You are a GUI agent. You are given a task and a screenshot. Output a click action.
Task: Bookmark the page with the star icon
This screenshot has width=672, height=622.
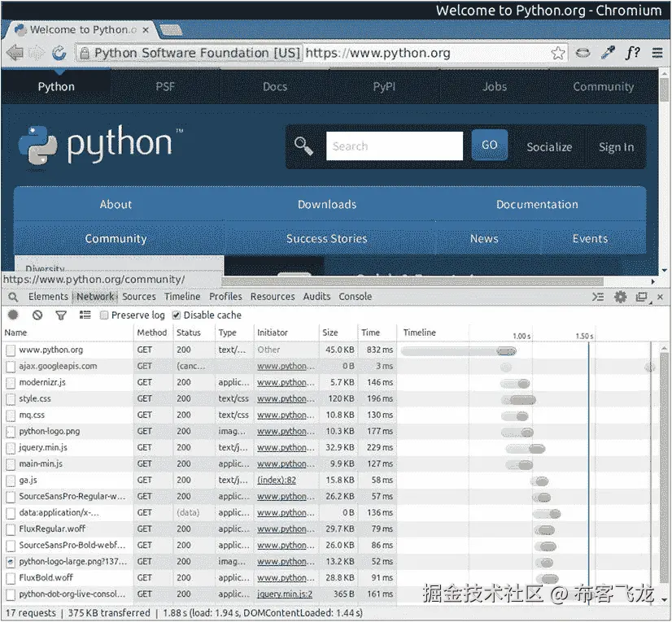click(557, 53)
